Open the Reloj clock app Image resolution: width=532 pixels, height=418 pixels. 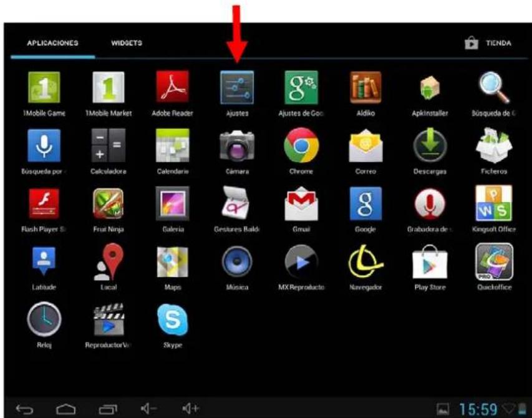(x=44, y=319)
